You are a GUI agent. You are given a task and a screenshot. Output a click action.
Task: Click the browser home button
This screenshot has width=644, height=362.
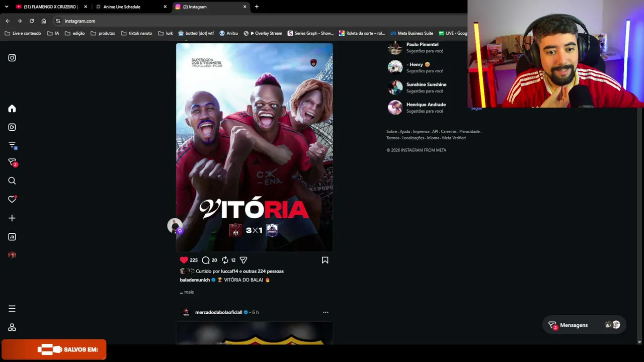pyautogui.click(x=44, y=21)
